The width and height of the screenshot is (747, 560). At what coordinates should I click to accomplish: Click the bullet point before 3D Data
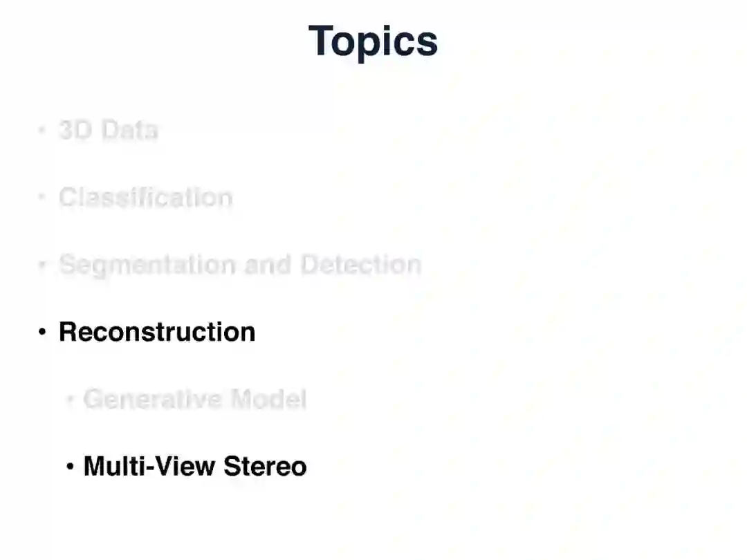tap(42, 130)
